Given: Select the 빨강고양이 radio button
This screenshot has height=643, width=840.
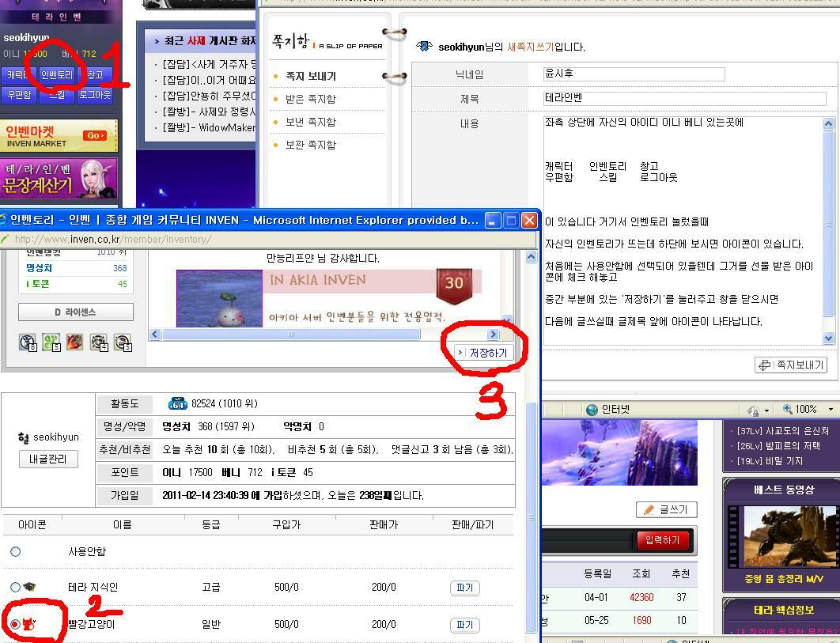Looking at the screenshot, I should pyautogui.click(x=15, y=625).
